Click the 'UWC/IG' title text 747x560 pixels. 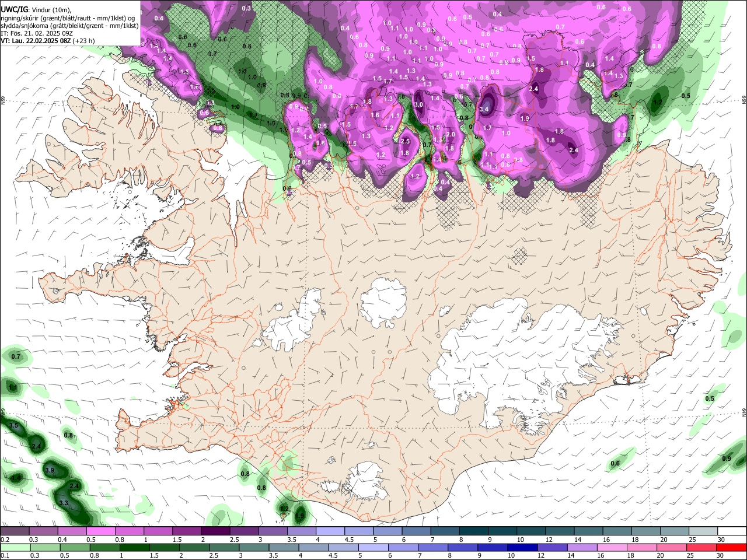click(14, 9)
